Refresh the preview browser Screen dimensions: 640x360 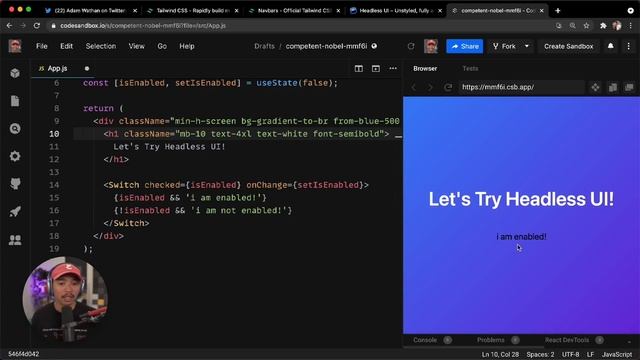tap(448, 87)
